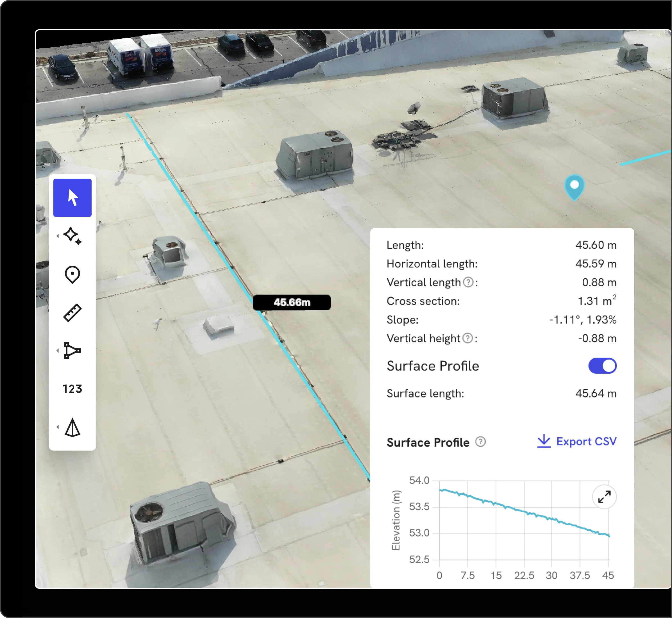Click the download icon beside Export CSV
The height and width of the screenshot is (618, 672).
click(x=544, y=441)
